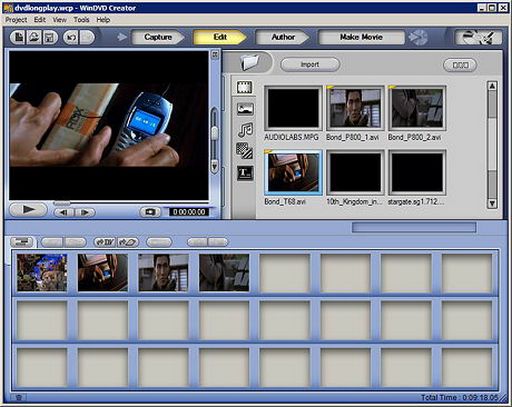Create a new project with the toolbar document icon

tap(18, 37)
